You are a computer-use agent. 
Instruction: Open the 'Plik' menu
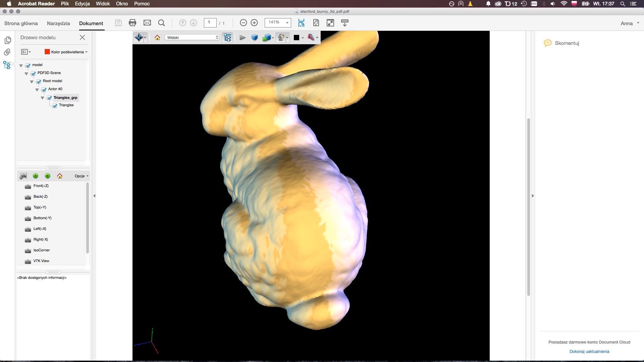point(65,4)
